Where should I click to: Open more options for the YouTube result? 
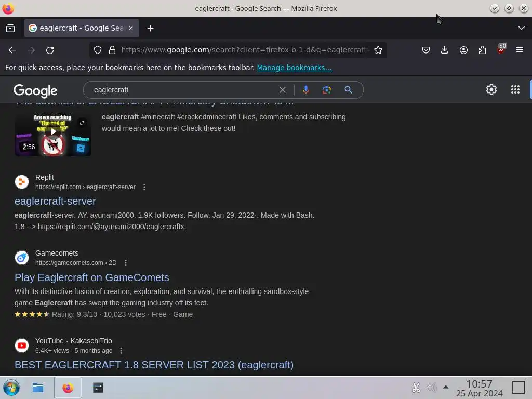pyautogui.click(x=121, y=351)
